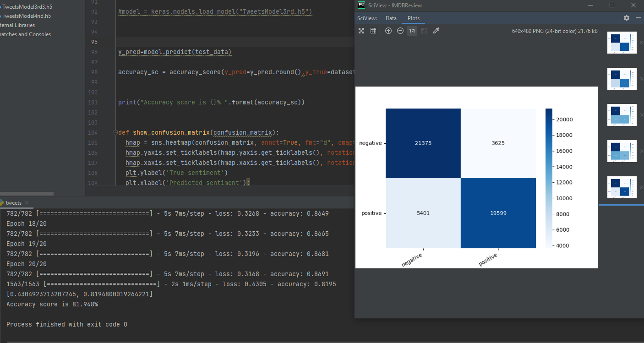Toggle the 1:1 actual size view

pos(412,31)
